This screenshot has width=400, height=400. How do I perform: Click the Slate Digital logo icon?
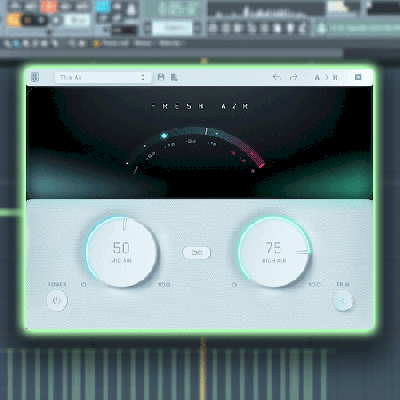(x=35, y=77)
